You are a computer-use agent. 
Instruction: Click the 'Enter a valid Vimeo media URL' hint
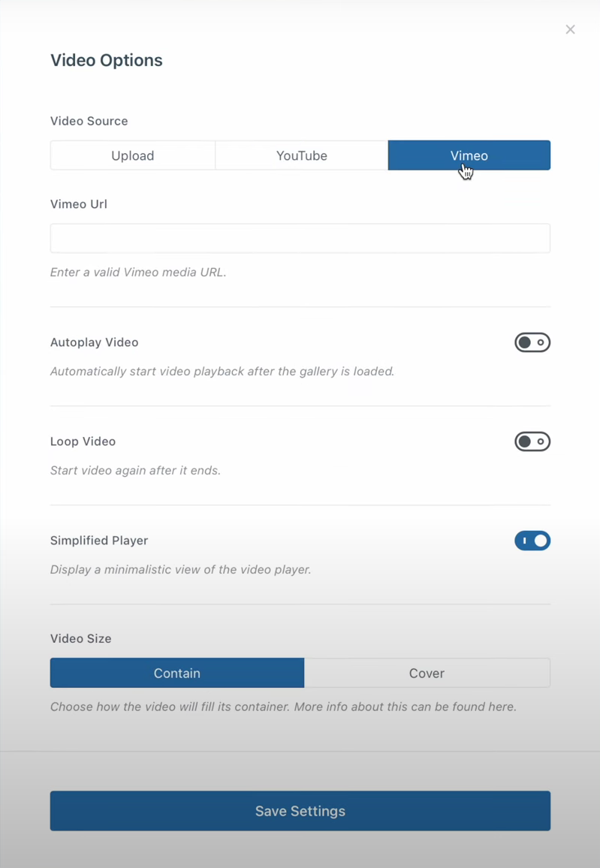(x=138, y=273)
